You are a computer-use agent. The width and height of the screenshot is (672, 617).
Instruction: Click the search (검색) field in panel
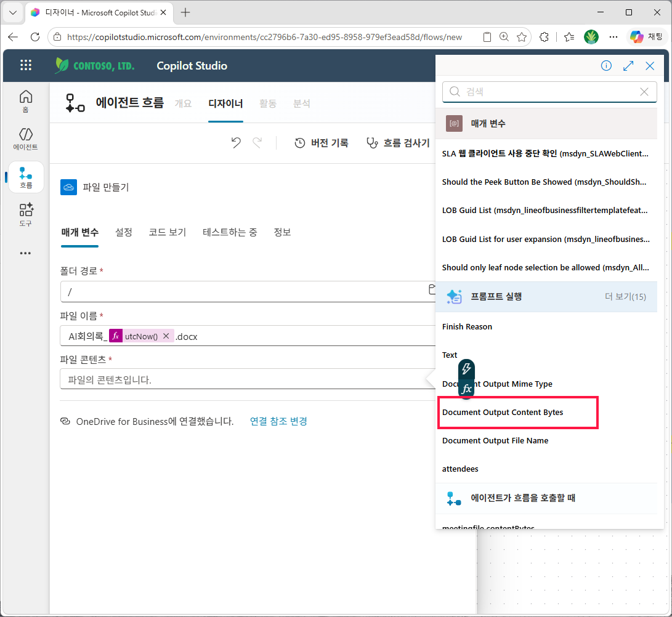pyautogui.click(x=549, y=92)
